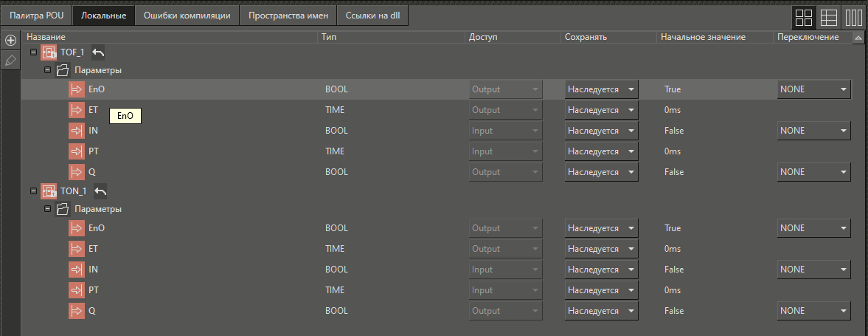This screenshot has height=336, width=868.
Task: Click the output icon of TOF_1 EnO
Action: [77, 89]
